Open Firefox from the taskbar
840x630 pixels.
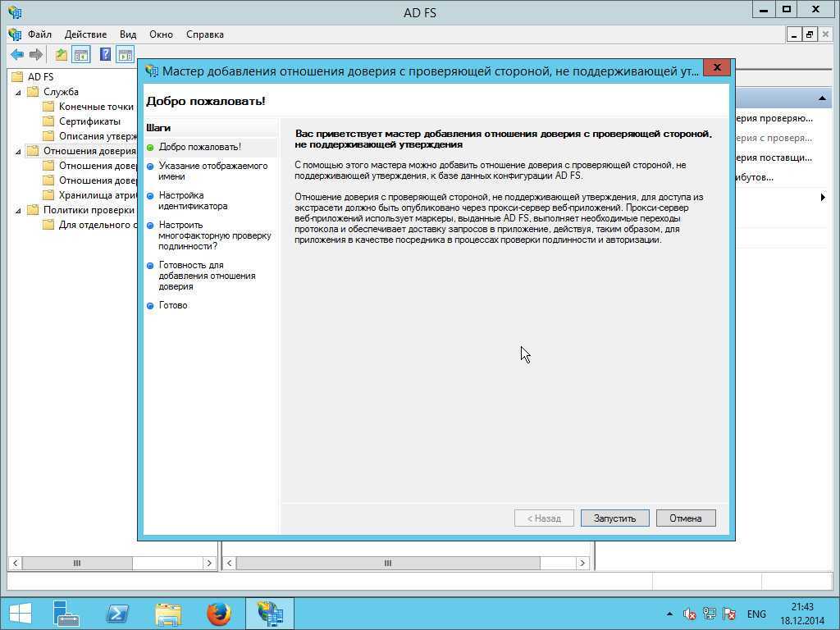coord(218,614)
